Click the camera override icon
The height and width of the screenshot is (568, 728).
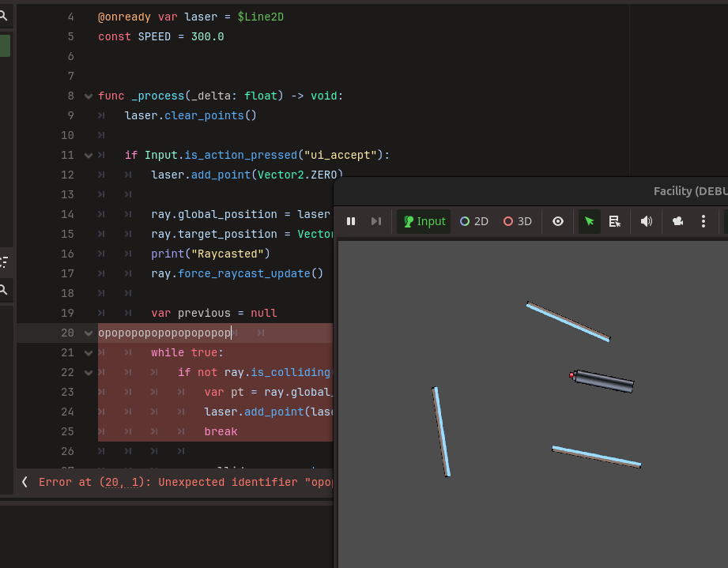(x=677, y=221)
